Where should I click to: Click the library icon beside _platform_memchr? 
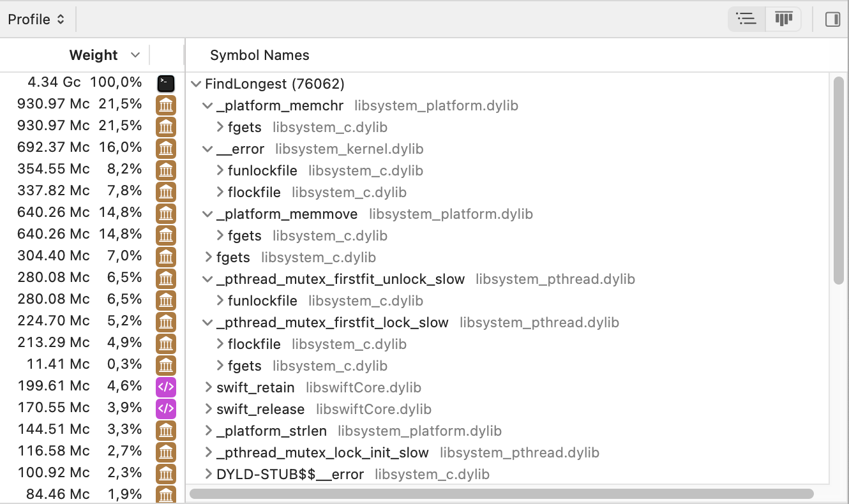point(166,105)
